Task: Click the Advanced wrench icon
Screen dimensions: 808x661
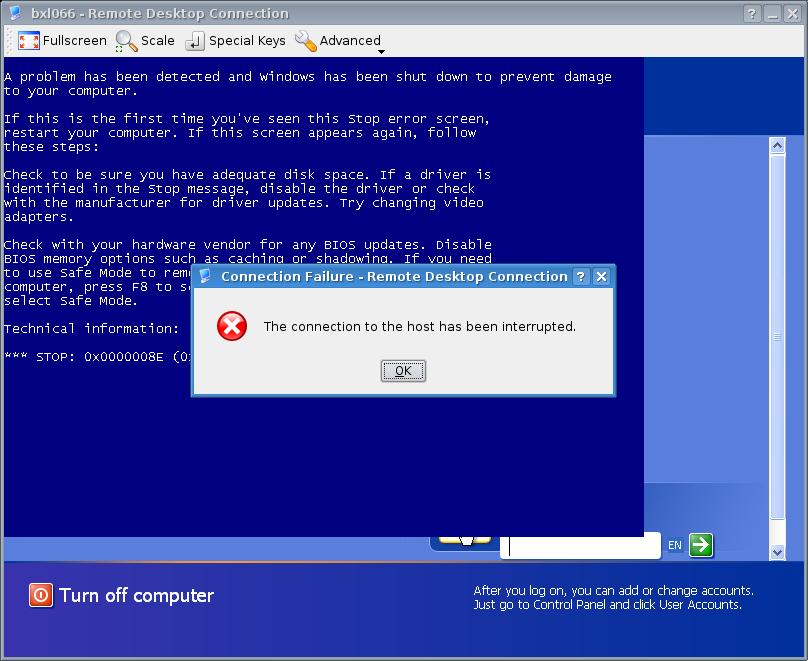Action: point(306,41)
